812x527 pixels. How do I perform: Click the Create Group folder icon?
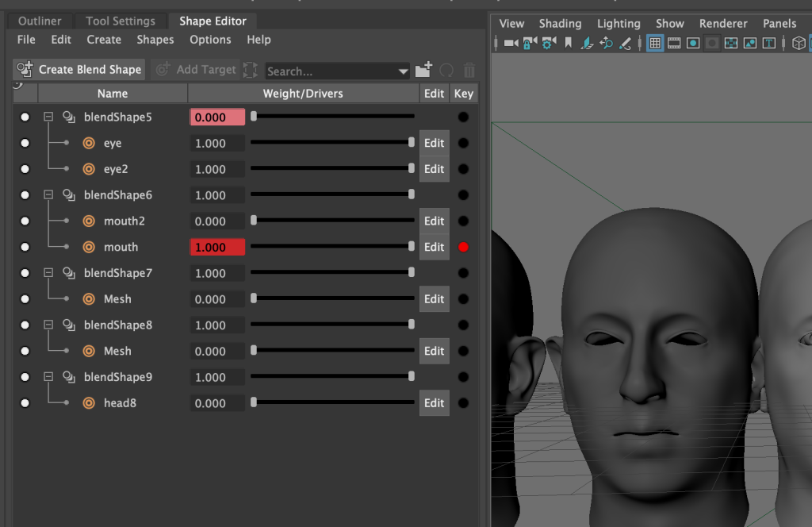coord(424,70)
